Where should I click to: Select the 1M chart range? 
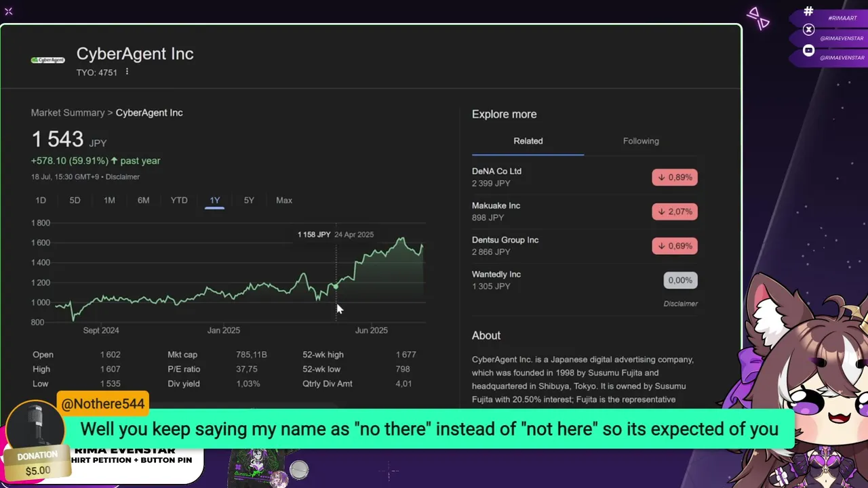(109, 200)
